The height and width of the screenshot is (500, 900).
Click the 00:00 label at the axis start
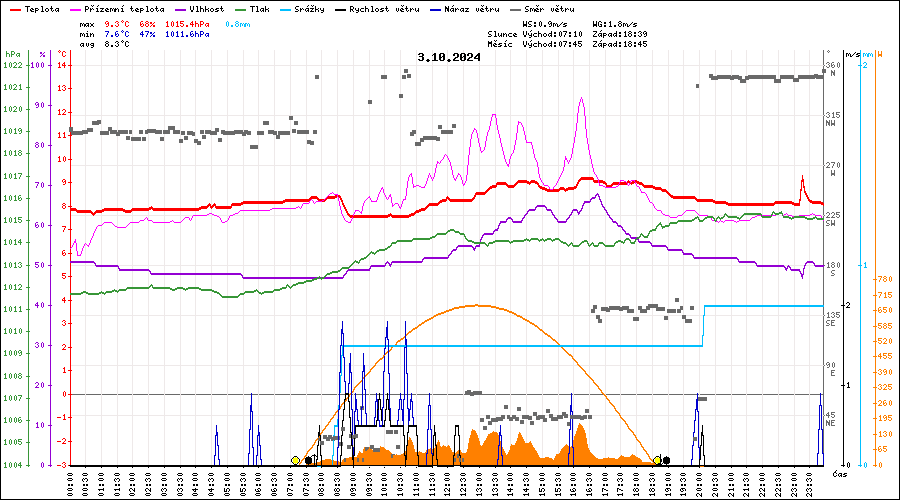tap(70, 483)
